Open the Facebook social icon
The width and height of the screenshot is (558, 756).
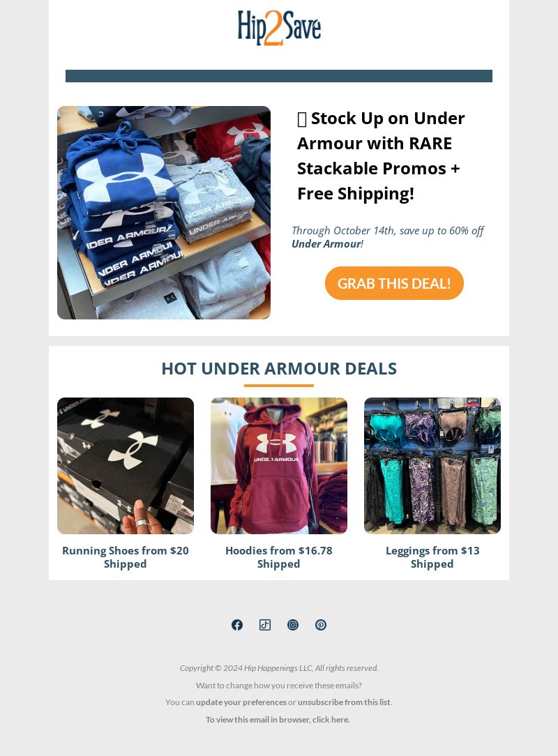pyautogui.click(x=236, y=625)
